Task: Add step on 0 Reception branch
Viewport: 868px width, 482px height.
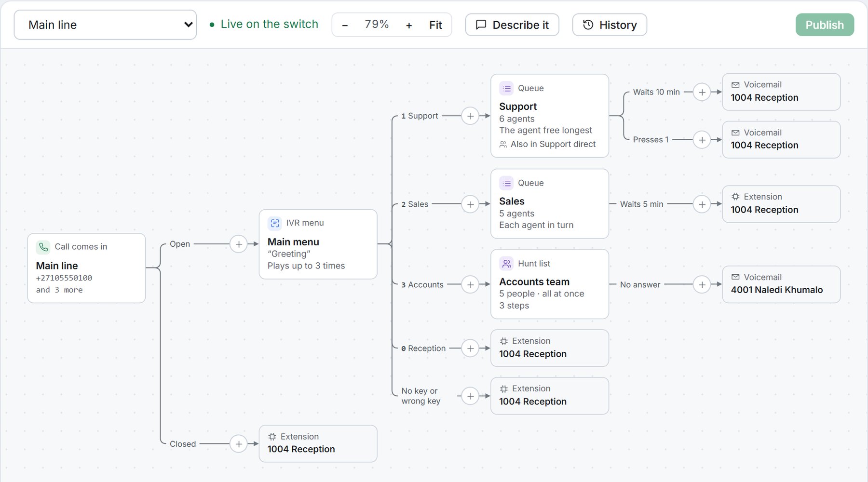Action: [470, 348]
